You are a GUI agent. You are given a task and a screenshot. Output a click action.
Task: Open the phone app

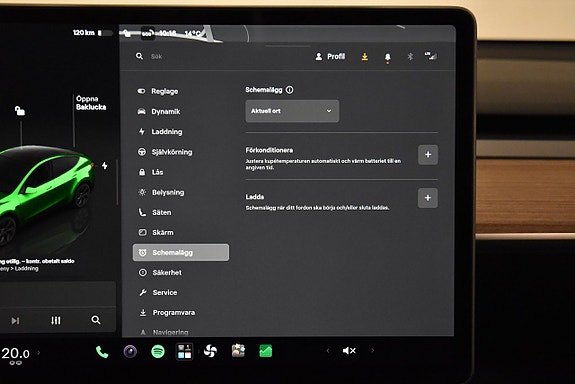[x=102, y=352]
